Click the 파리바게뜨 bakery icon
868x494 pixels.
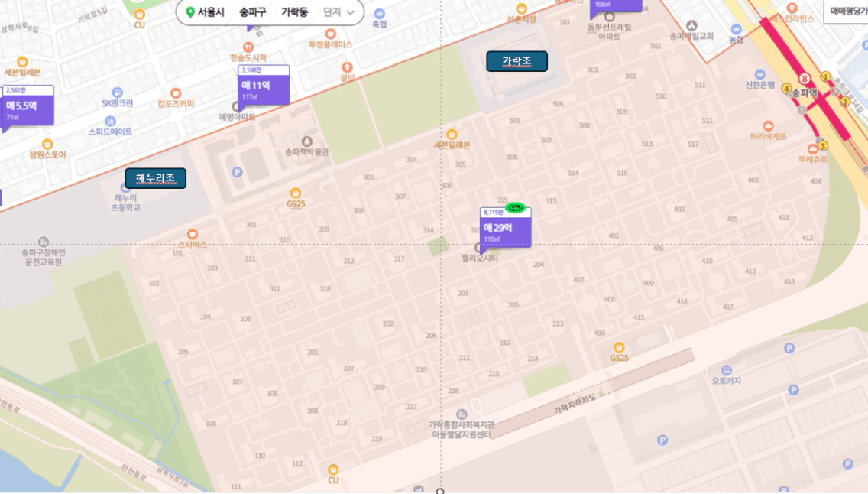coord(769,125)
